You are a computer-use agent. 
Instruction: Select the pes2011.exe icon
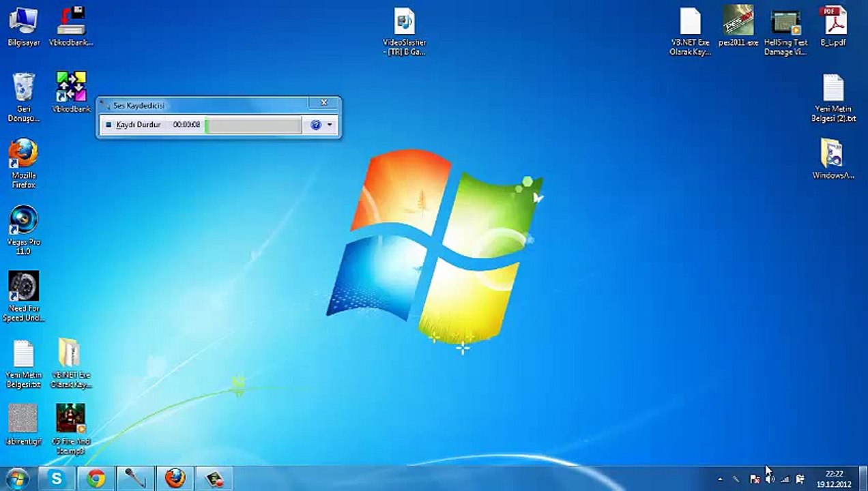(x=738, y=27)
